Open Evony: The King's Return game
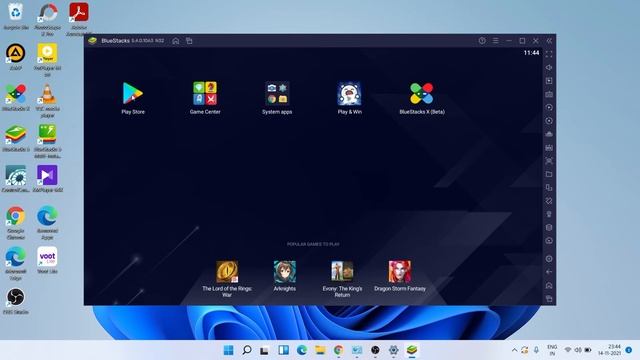The image size is (640, 360). click(x=342, y=279)
